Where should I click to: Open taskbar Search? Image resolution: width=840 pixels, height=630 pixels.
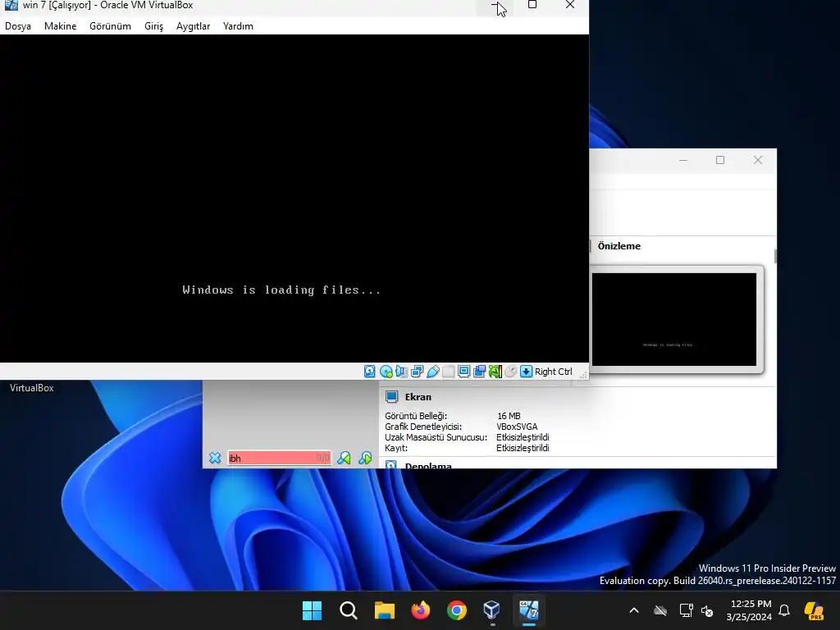click(348, 610)
